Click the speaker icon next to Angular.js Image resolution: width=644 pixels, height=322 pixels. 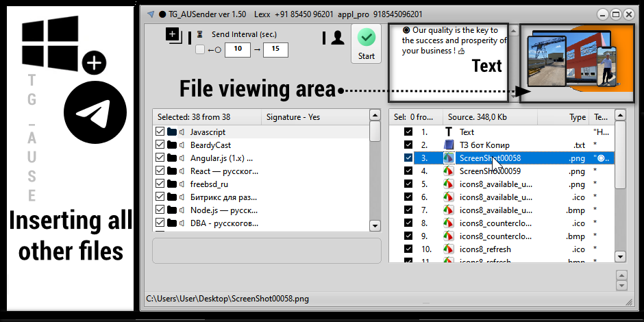point(182,158)
